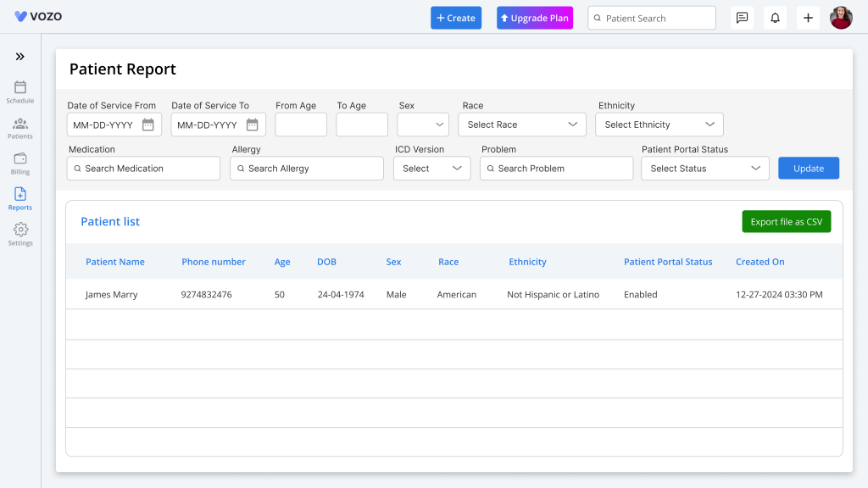Click Export file as CSV button
This screenshot has height=488, width=868.
click(x=786, y=222)
